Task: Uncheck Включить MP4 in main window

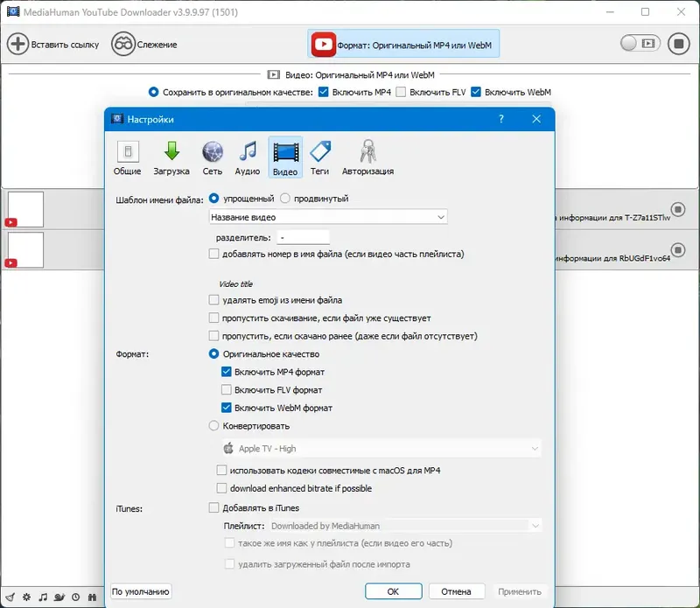Action: tap(324, 92)
